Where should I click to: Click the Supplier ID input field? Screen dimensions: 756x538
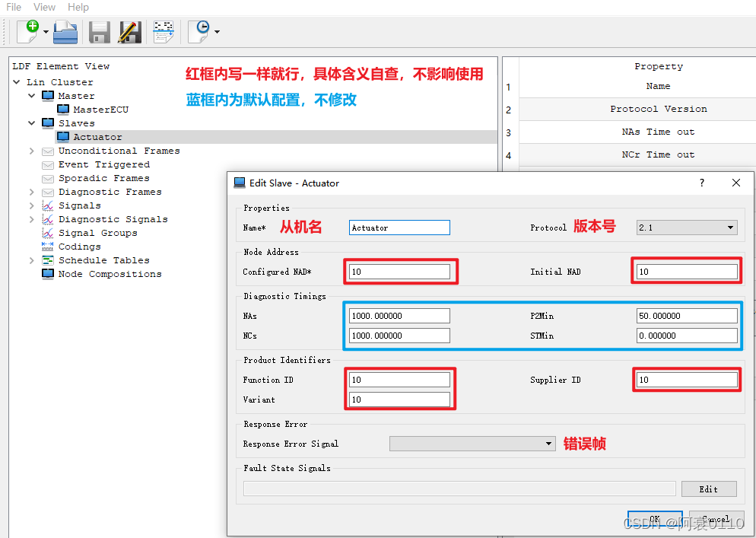pos(687,380)
